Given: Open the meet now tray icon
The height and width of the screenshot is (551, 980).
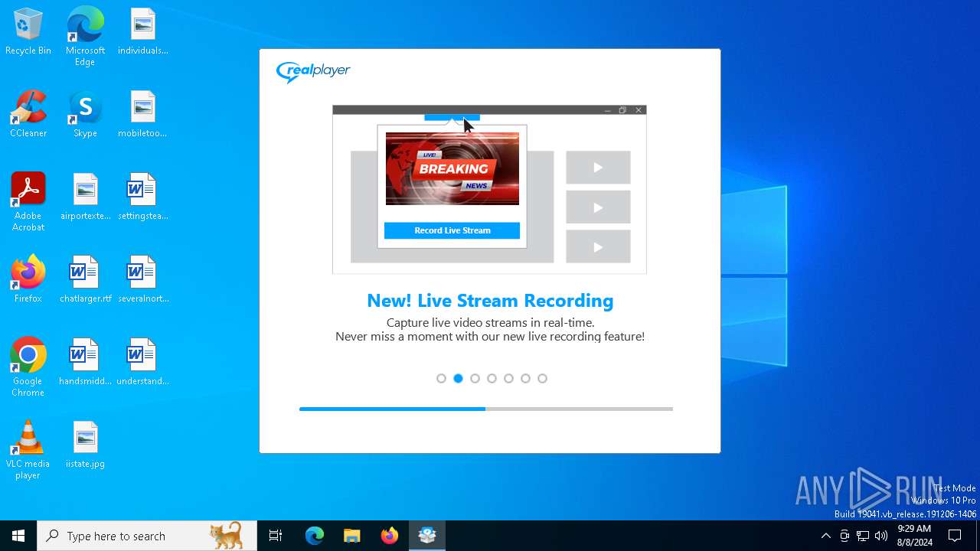Looking at the screenshot, I should 844,536.
